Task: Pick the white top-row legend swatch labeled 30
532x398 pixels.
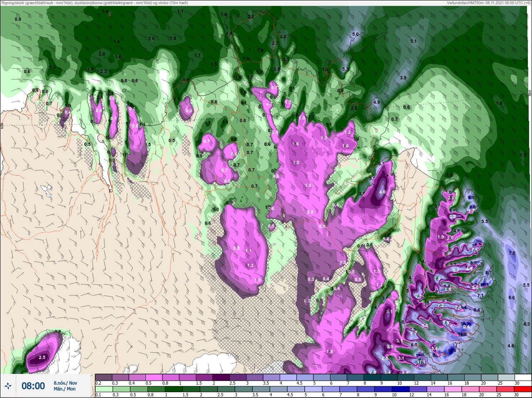Action: (523, 377)
